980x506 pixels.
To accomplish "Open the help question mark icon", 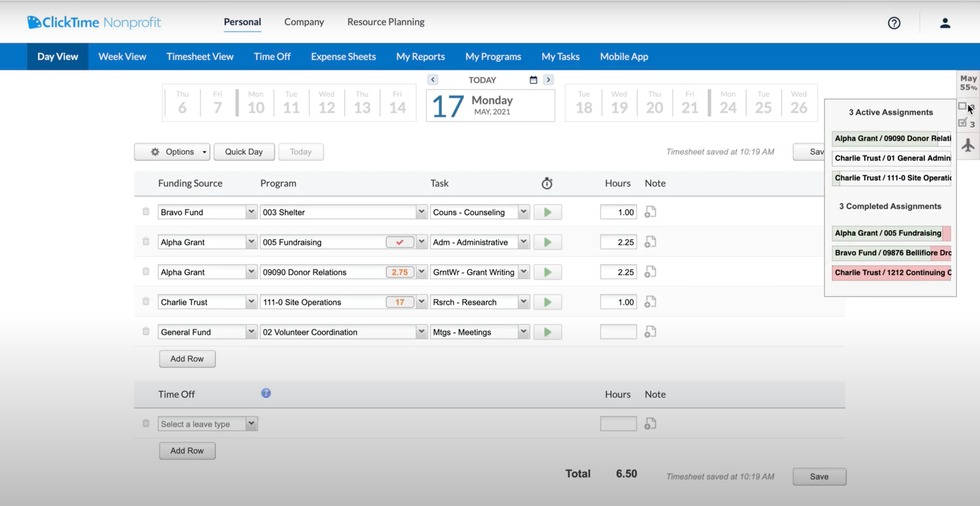I will [x=894, y=23].
